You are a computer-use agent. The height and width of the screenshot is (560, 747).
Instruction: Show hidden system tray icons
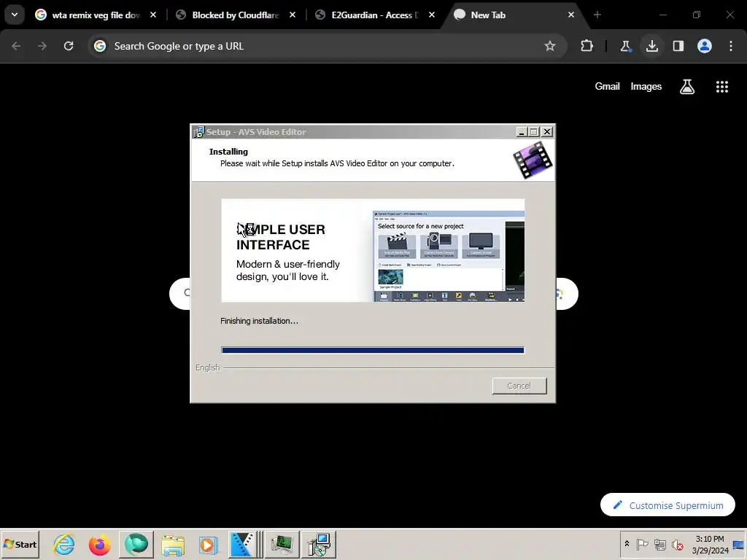tap(627, 544)
